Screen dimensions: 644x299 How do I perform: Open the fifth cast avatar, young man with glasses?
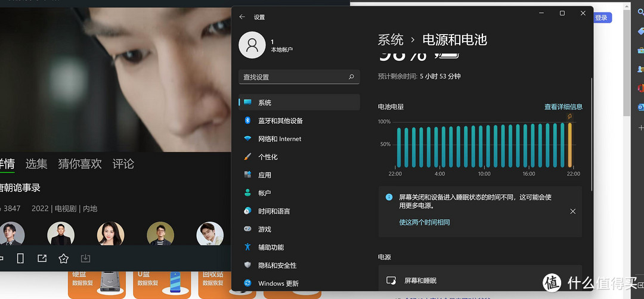pos(210,234)
